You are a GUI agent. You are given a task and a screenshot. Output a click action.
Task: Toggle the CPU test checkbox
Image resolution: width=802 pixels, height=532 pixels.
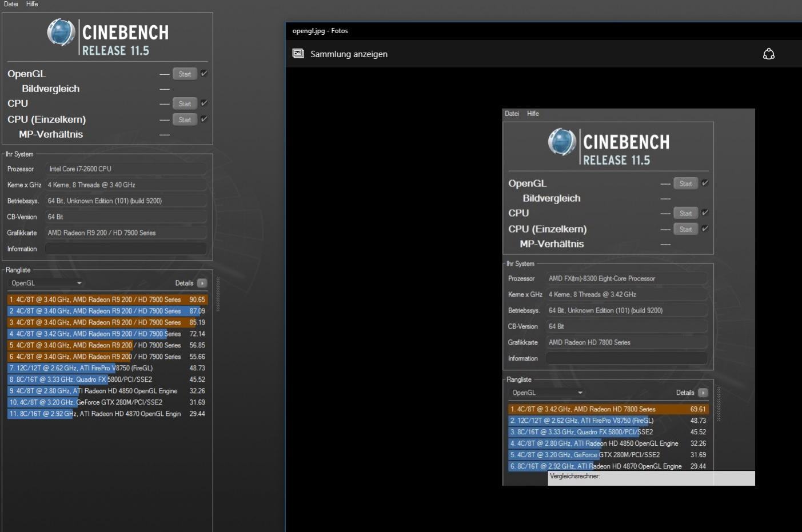coord(204,103)
